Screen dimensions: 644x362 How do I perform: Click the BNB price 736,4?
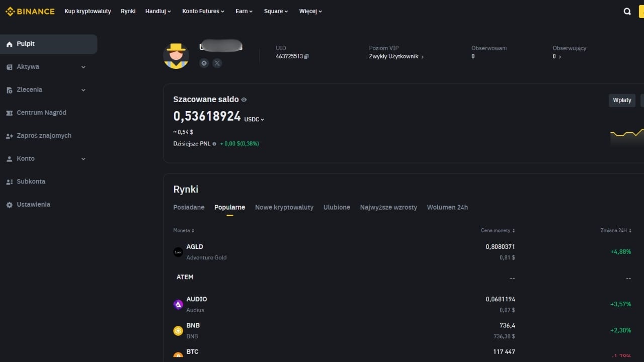pos(507,325)
